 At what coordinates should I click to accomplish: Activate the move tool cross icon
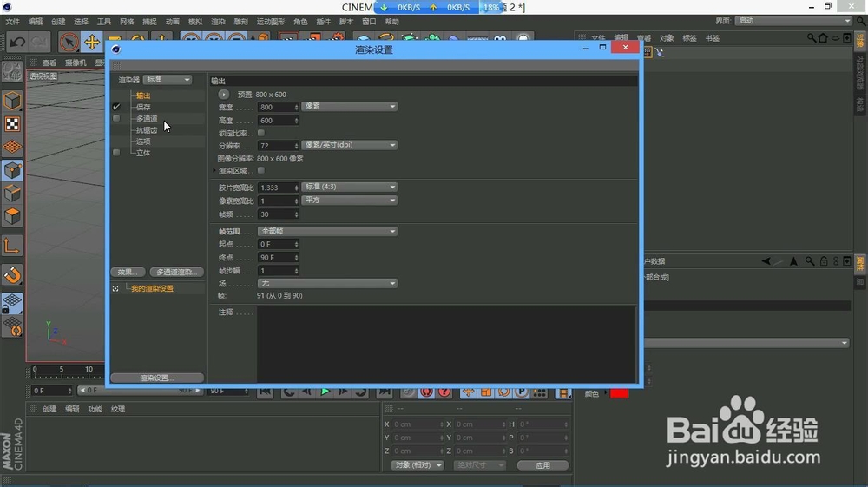point(91,42)
